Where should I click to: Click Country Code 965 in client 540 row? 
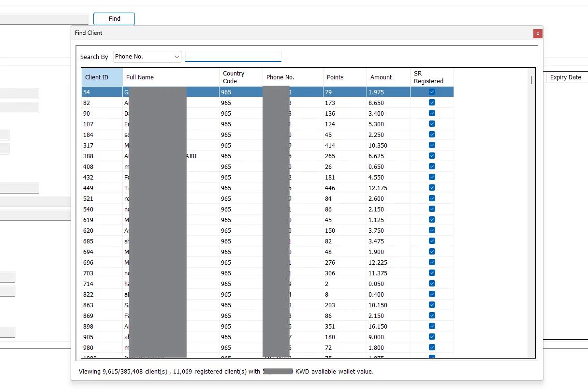click(226, 209)
